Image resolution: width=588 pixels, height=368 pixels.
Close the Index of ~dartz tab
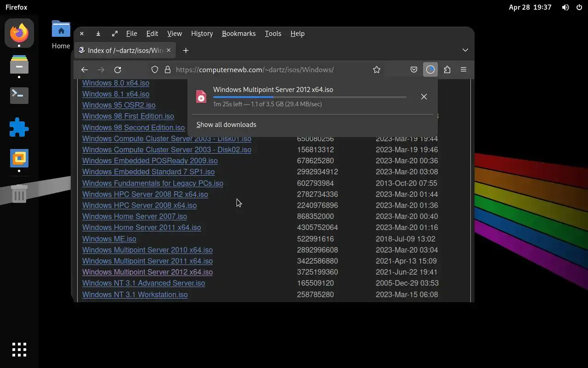[x=169, y=50]
